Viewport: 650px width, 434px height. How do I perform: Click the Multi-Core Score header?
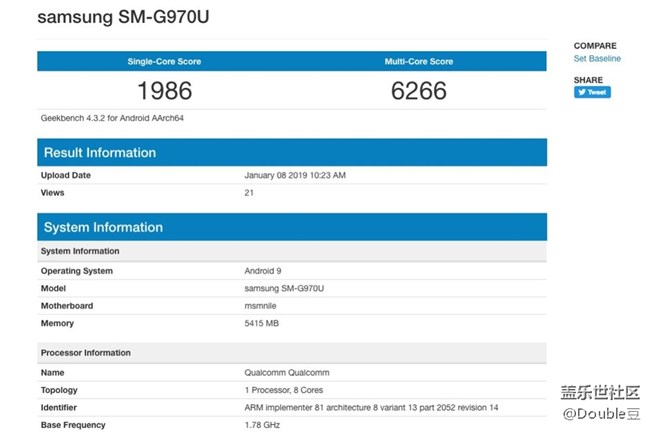tap(419, 61)
